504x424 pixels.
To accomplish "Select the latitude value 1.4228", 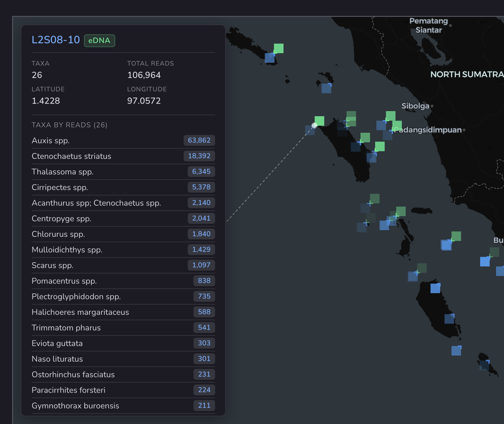I will 46,101.
